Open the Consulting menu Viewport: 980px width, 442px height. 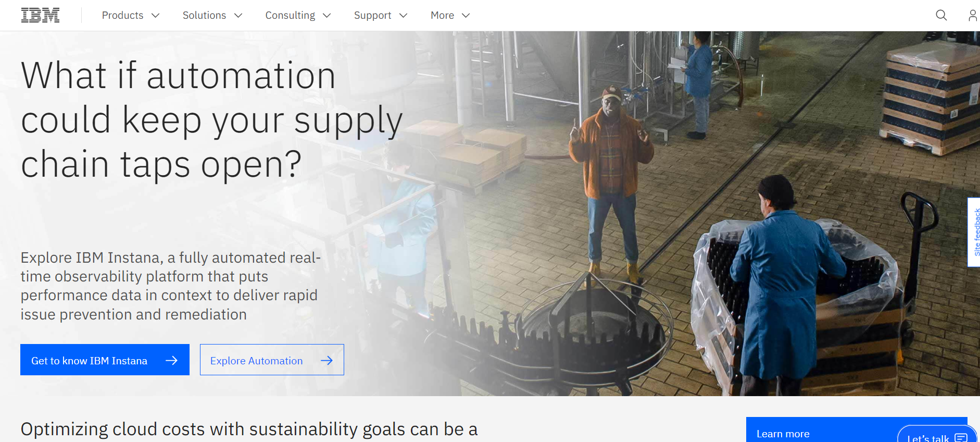[290, 16]
